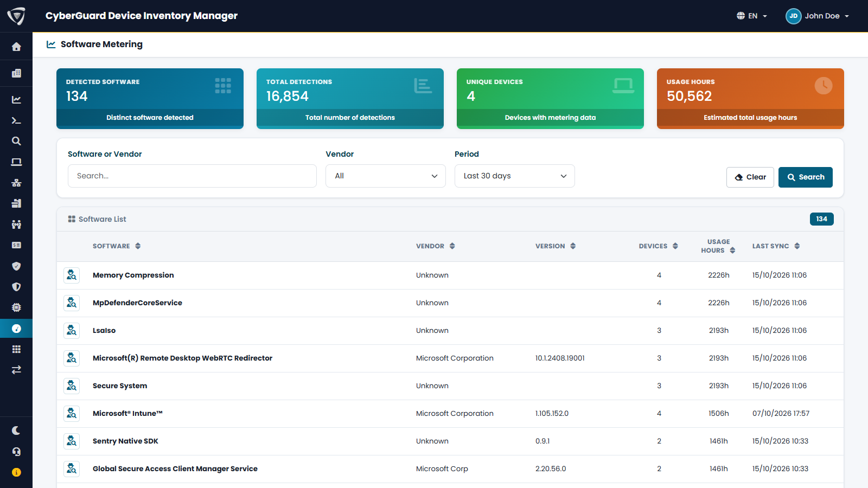Open the line chart icon in the sidebar
The width and height of the screenshot is (868, 488).
tap(16, 100)
